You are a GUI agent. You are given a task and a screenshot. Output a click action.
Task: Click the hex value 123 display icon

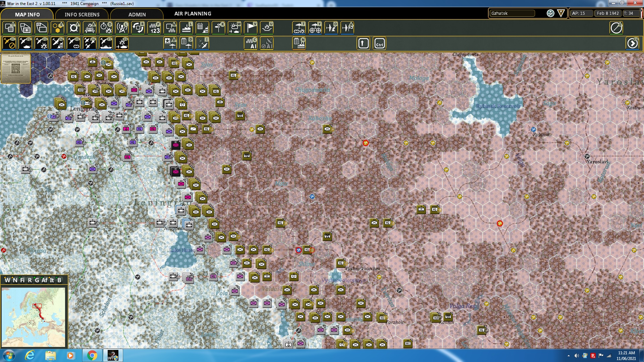coord(155,28)
